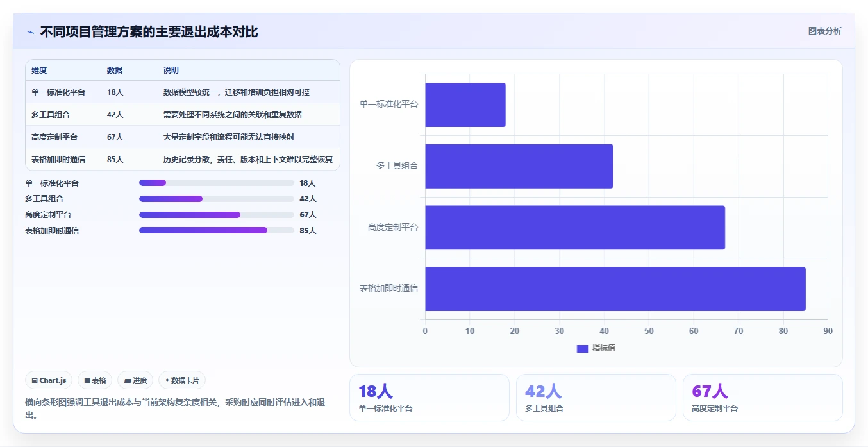Image resolution: width=868 pixels, height=447 pixels.
Task: Click table cell 85人
Action: tap(115, 160)
